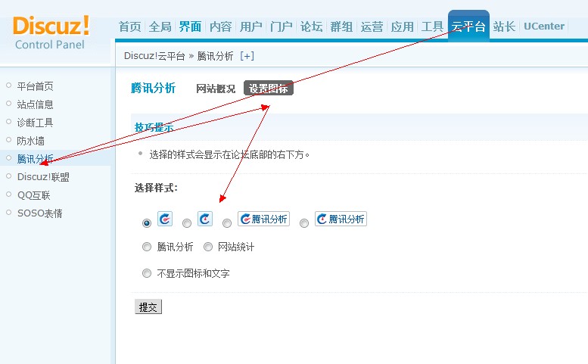Image resolution: width=588 pixels, height=364 pixels.
Task: Select the third badge style radio button
Action: 227,223
